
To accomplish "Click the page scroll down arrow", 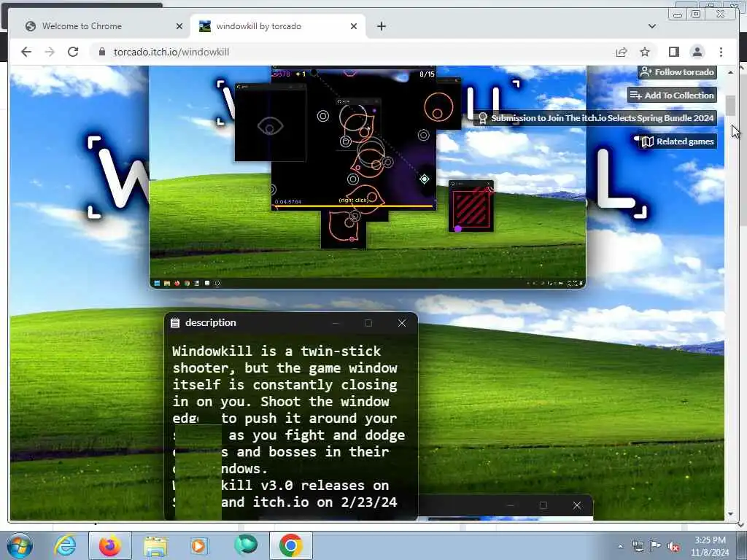I will click(x=731, y=514).
